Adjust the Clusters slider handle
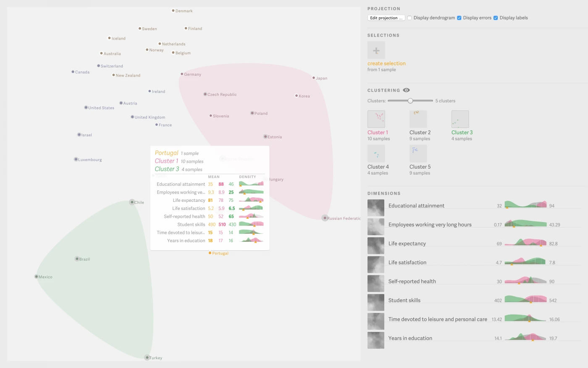This screenshot has width=588, height=368. (x=410, y=101)
